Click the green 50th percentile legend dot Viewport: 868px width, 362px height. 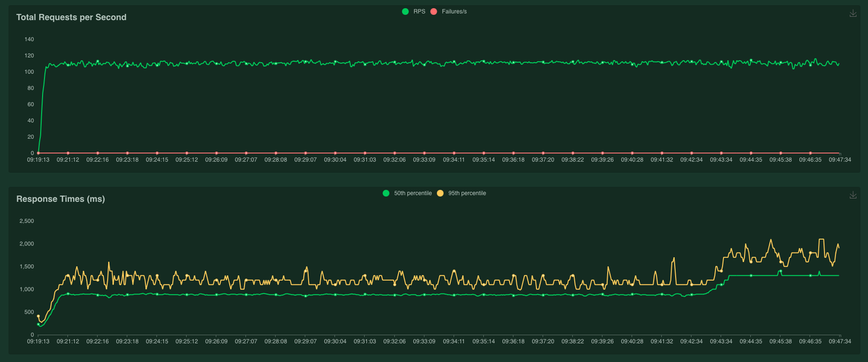386,193
